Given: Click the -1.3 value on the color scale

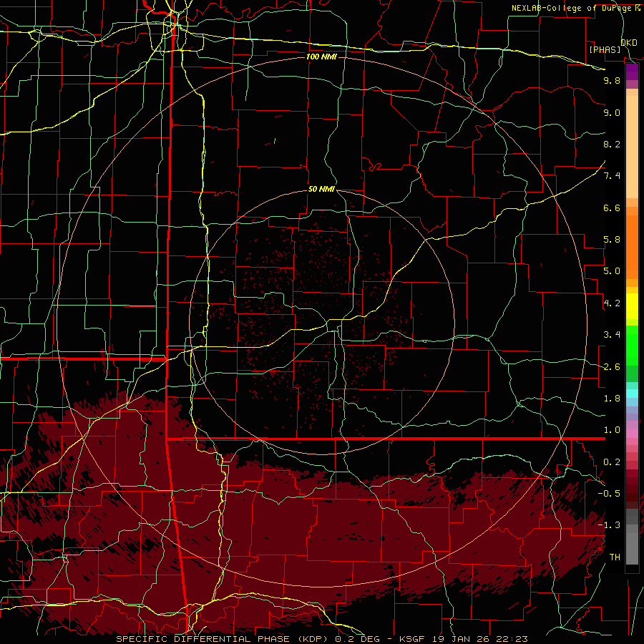Looking at the screenshot, I should (609, 525).
